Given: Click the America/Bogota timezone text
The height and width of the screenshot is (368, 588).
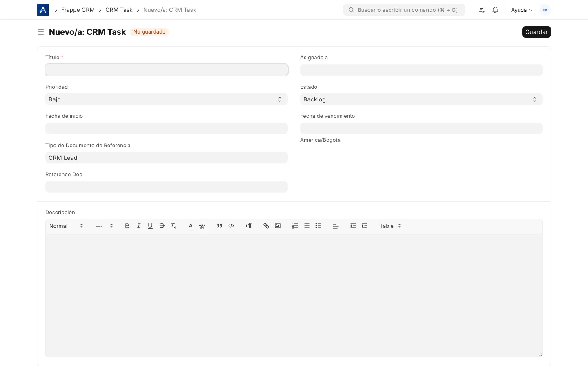Looking at the screenshot, I should coord(320,140).
